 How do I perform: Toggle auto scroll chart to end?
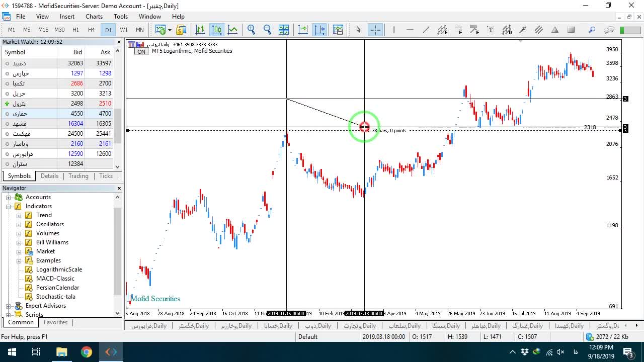click(x=303, y=30)
